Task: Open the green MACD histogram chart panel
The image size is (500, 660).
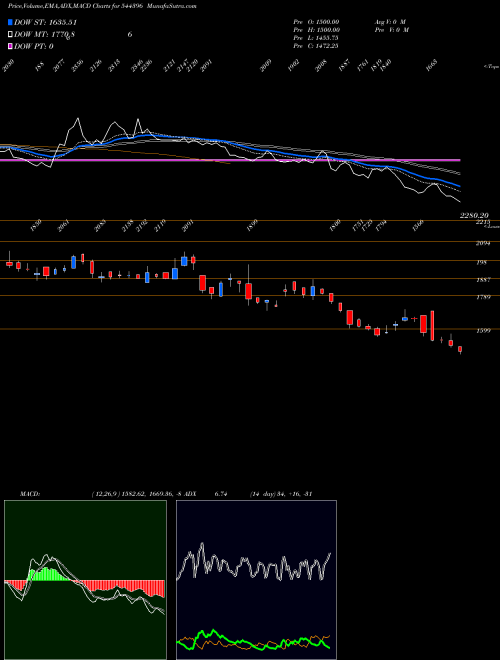Action: coord(85,580)
